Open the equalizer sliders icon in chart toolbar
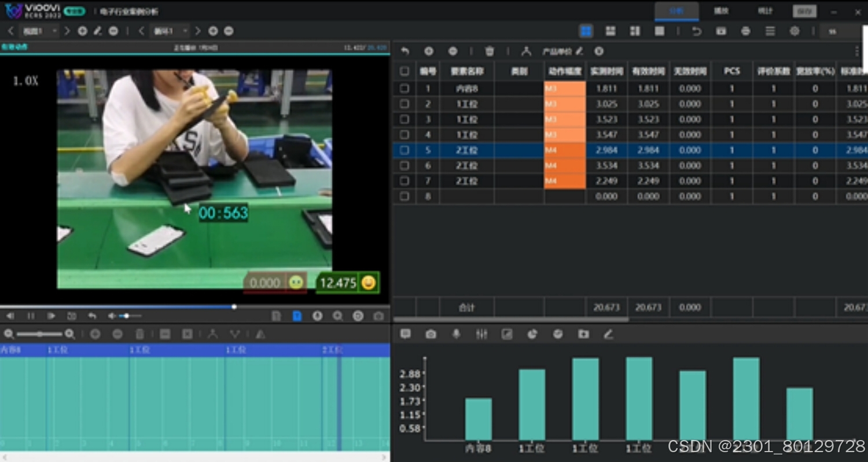868x462 pixels. pos(481,334)
